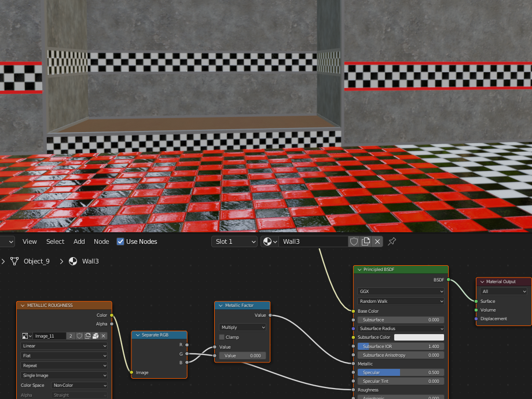Open the Single Image source dropdown
The image size is (532, 399).
click(64, 375)
